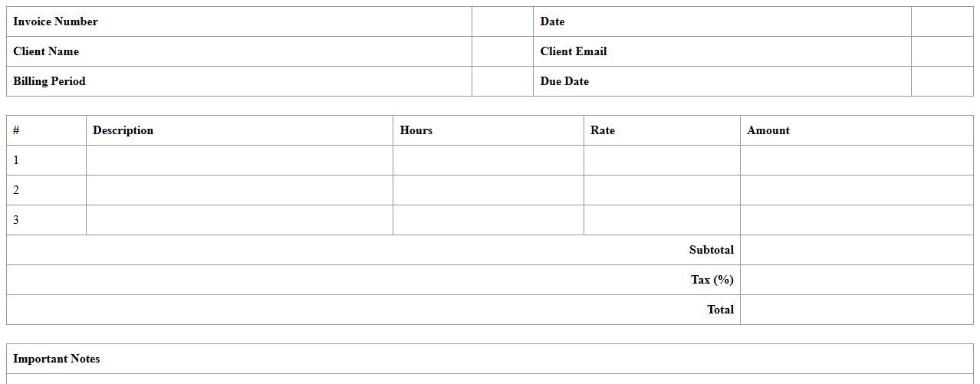Click the Description column header
This screenshot has width=980, height=384.
click(123, 130)
